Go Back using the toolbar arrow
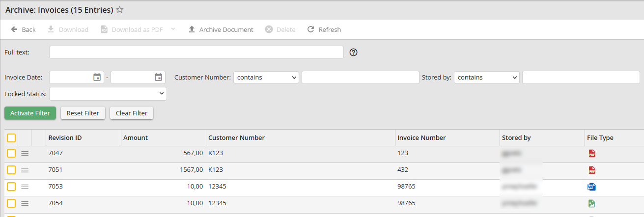Viewport: 644px width, 217px height. (23, 29)
